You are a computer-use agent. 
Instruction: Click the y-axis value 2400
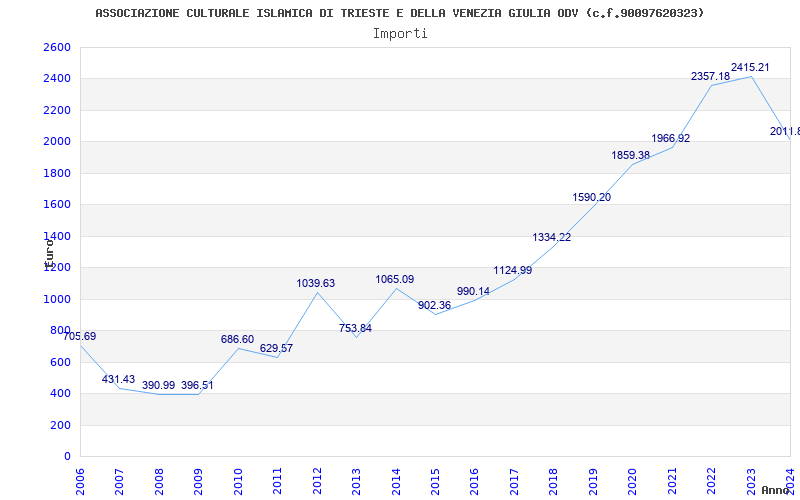(57, 79)
